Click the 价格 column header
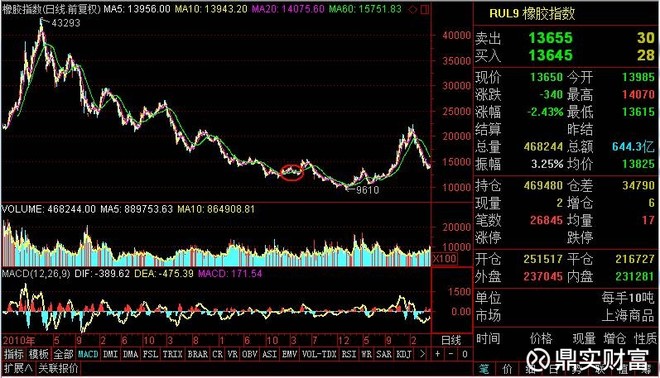Screen dimensions: 660x378 542,338
